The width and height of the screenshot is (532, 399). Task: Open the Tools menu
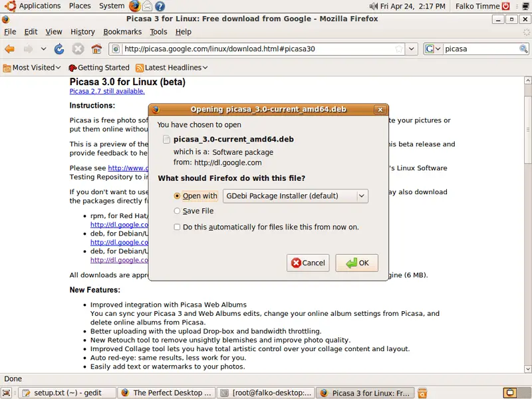pyautogui.click(x=158, y=32)
